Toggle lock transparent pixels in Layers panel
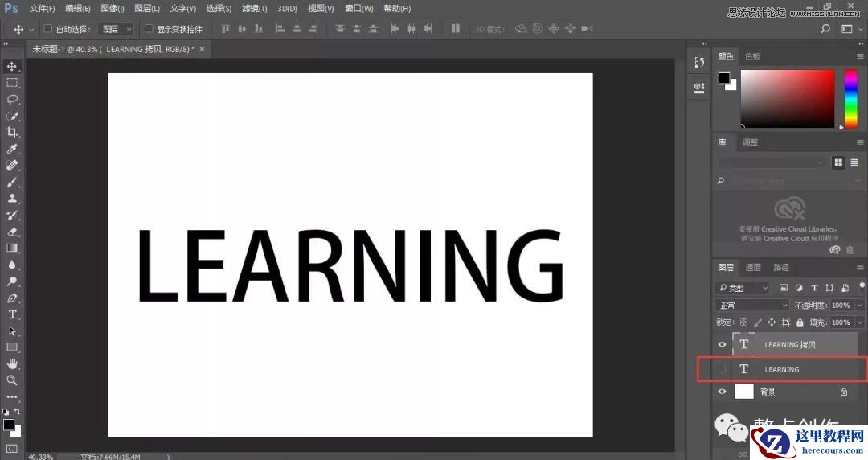 tap(743, 322)
